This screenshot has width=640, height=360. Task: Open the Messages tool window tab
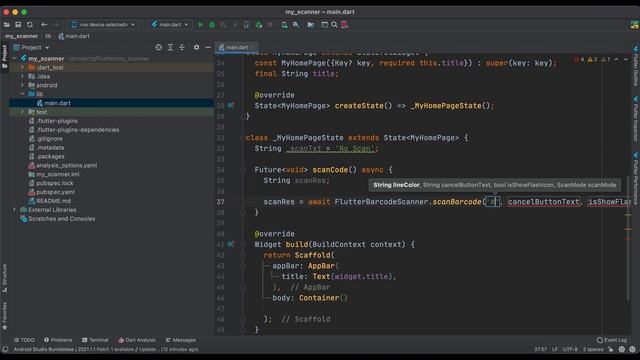tap(181, 340)
